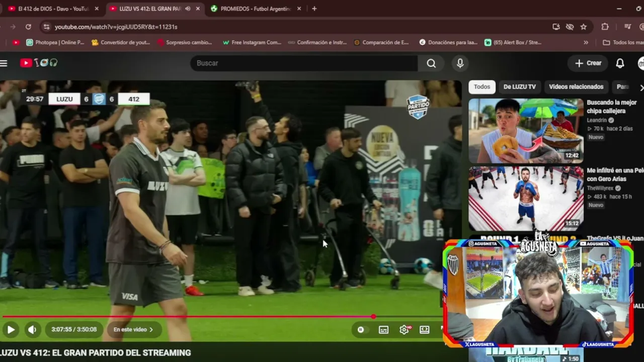Click the magnifying glass search button
This screenshot has height=362, width=644.
point(431,63)
